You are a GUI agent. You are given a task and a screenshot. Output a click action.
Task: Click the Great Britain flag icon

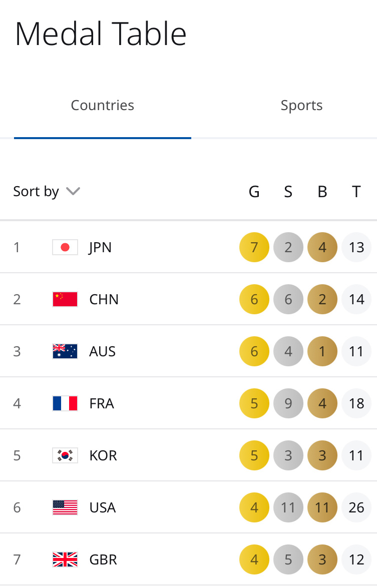coord(65,559)
